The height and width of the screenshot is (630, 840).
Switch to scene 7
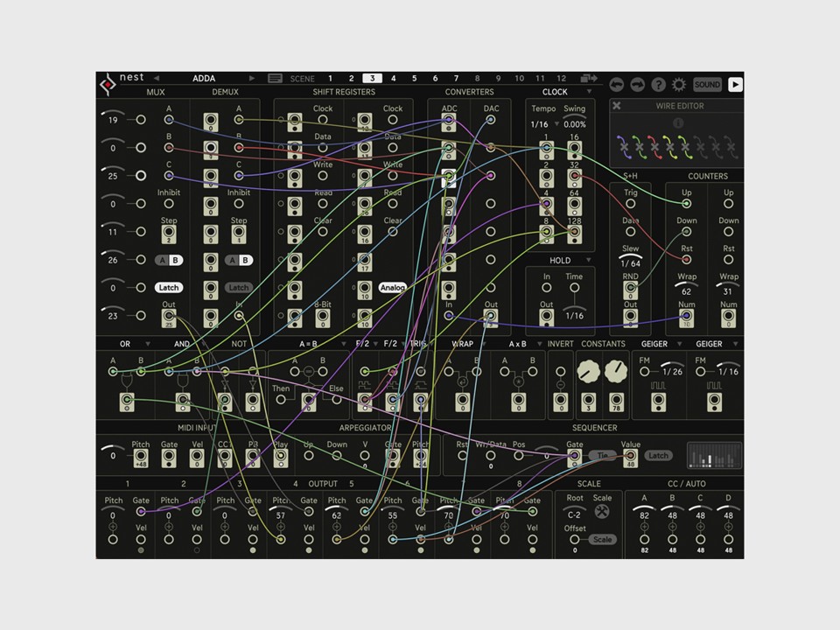[x=456, y=78]
